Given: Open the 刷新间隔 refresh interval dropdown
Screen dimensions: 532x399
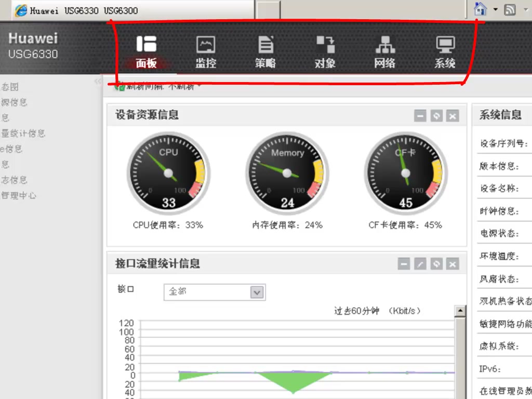Looking at the screenshot, I should tap(199, 86).
